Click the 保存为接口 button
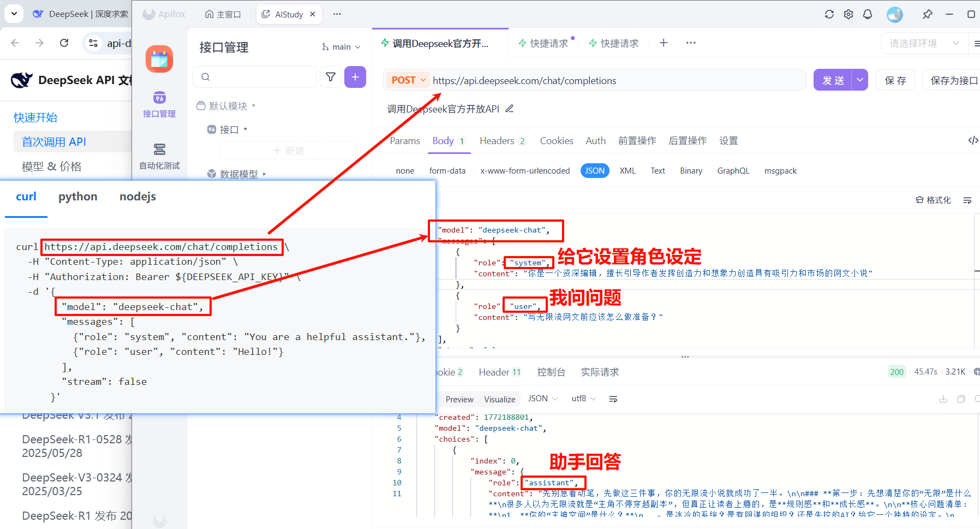The height and width of the screenshot is (529, 980). pyautogui.click(x=952, y=80)
